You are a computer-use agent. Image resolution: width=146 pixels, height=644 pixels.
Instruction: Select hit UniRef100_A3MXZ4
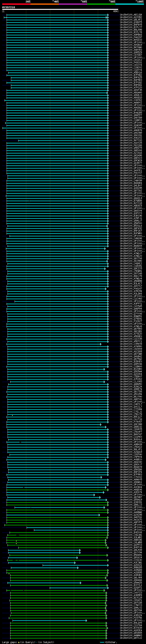(x=131, y=615)
